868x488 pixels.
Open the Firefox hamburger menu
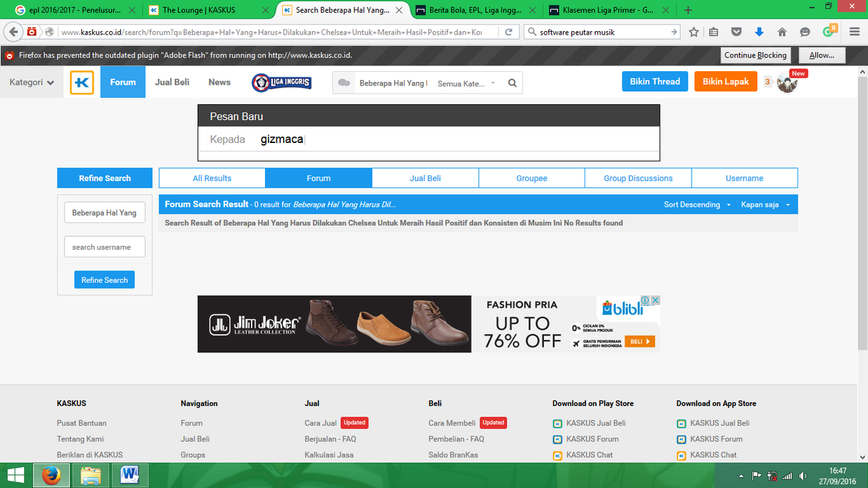tap(854, 32)
